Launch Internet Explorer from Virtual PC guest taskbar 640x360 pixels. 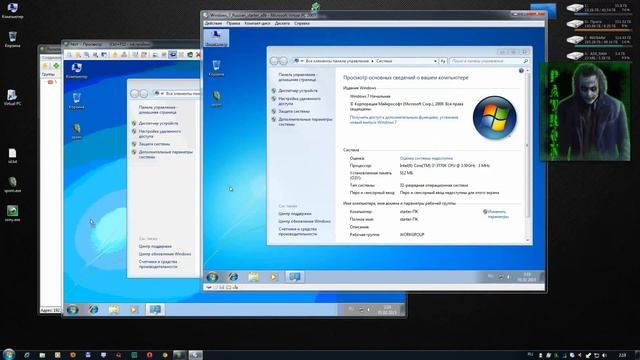coord(233,277)
